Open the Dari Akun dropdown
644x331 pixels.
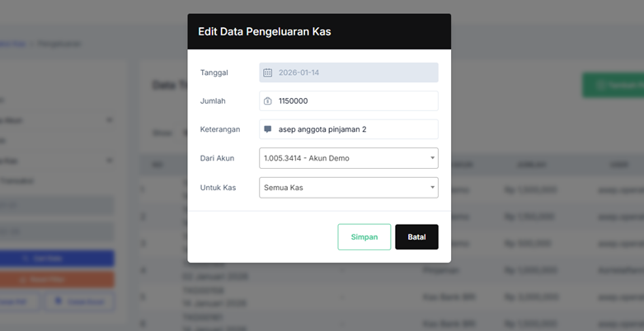coord(348,158)
